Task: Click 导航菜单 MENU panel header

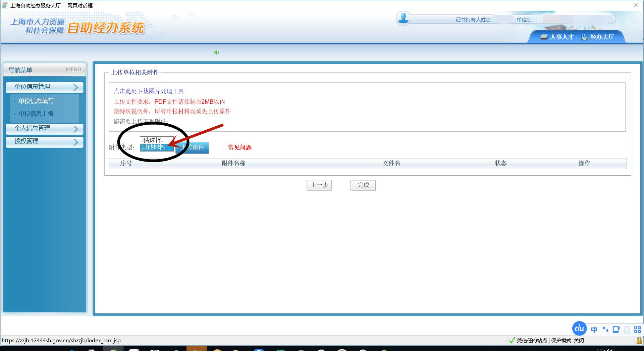Action: pyautogui.click(x=45, y=70)
